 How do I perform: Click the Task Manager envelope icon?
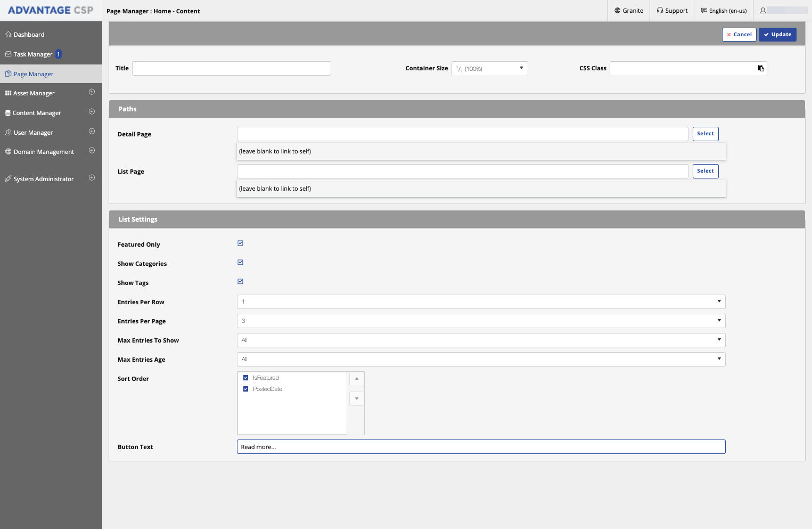point(8,54)
